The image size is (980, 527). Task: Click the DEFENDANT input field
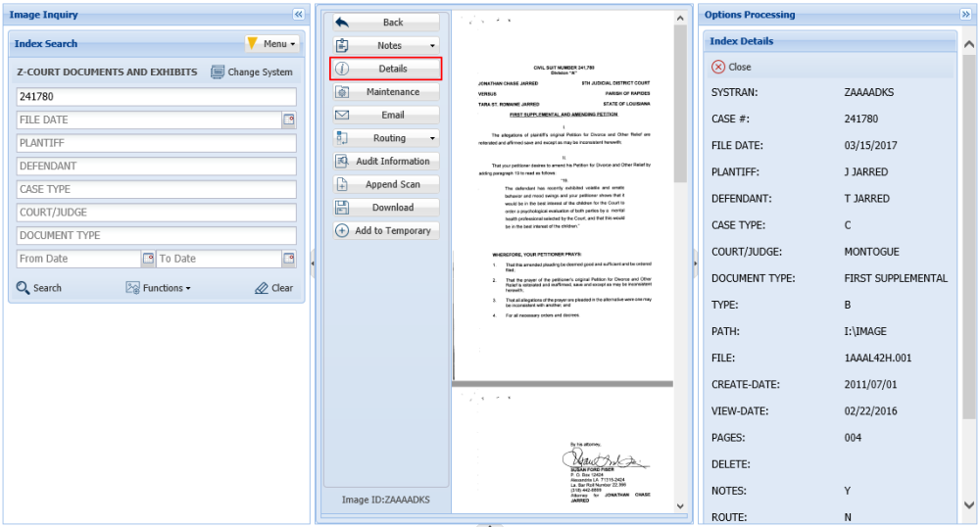156,167
